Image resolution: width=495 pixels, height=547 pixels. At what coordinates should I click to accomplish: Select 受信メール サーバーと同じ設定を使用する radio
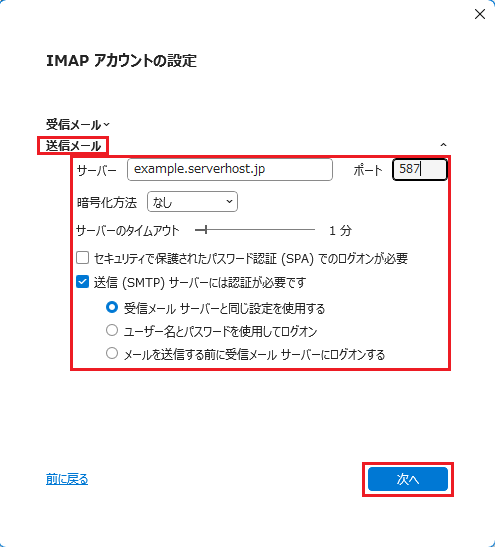(x=112, y=307)
